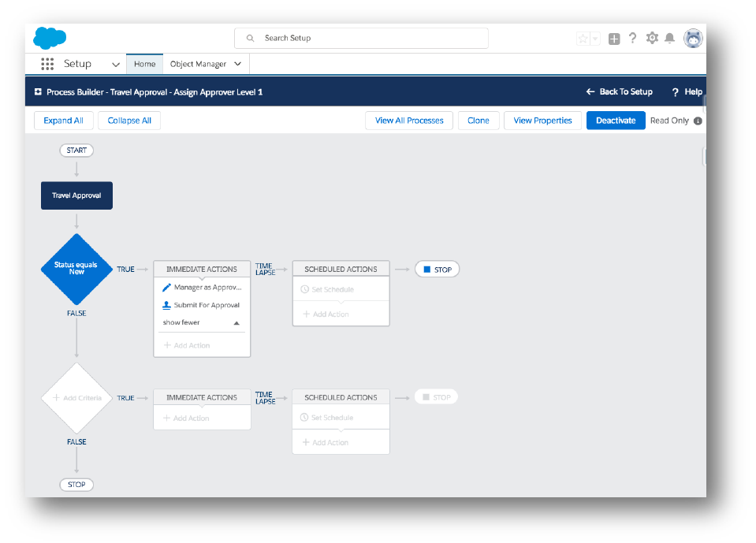Open View Properties
756x543 pixels.
pos(542,121)
